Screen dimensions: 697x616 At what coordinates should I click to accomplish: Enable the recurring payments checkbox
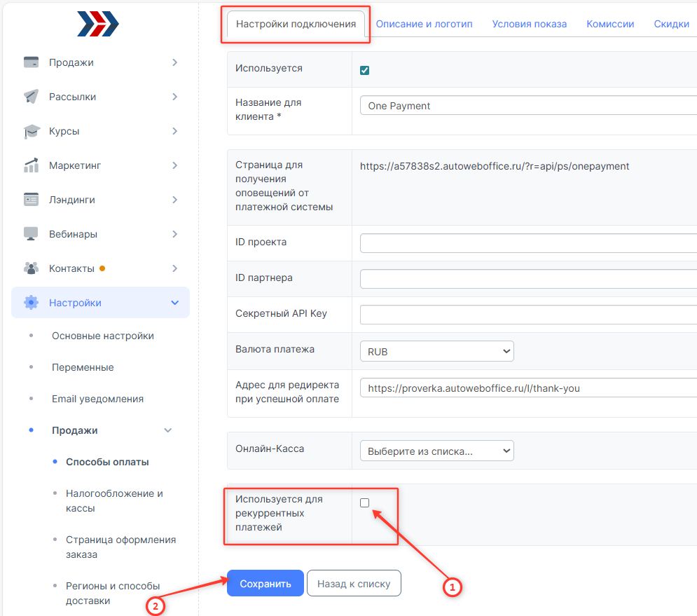364,502
